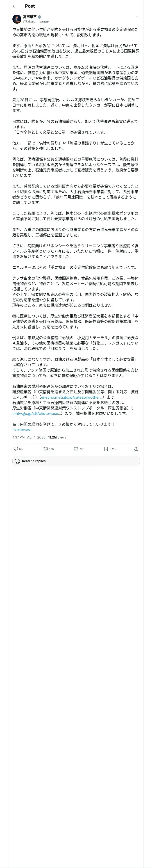Open the 4:37 PM · Apr 4, 2026 timestamp
This screenshot has width=152, height=868.
(29, 437)
